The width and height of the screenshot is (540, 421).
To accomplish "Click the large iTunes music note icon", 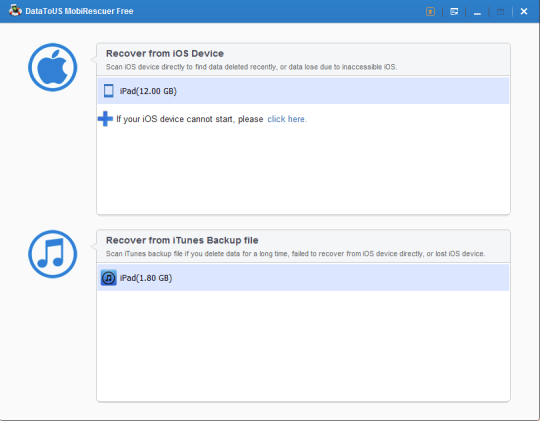I will pos(53,254).
